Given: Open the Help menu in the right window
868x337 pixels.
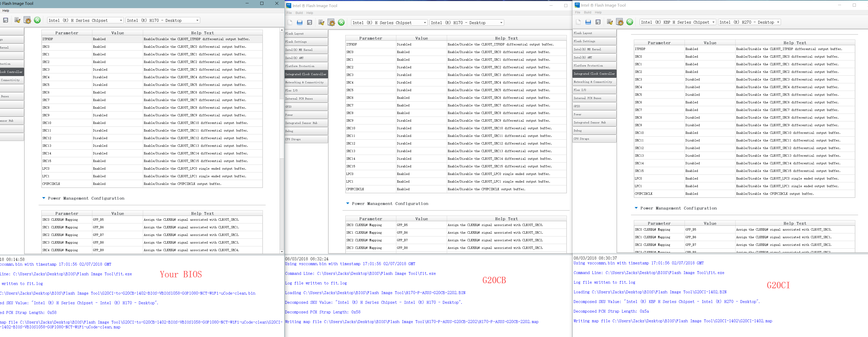Looking at the screenshot, I should [x=598, y=12].
